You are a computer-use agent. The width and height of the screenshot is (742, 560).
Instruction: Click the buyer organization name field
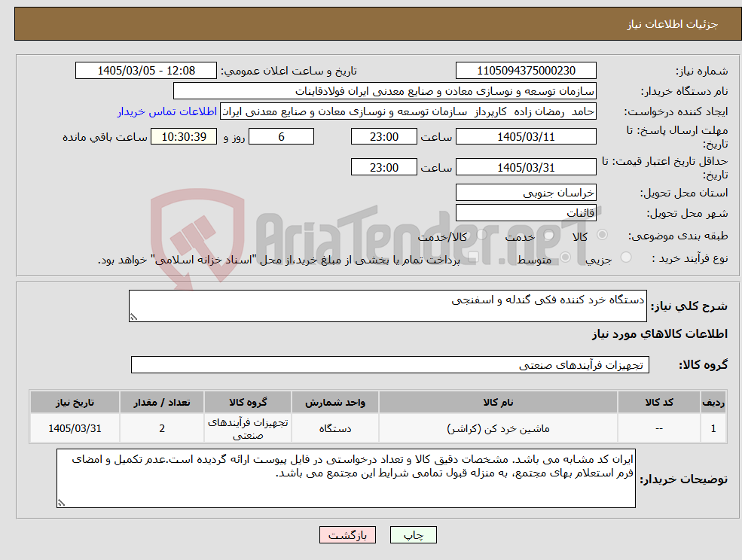(x=384, y=91)
